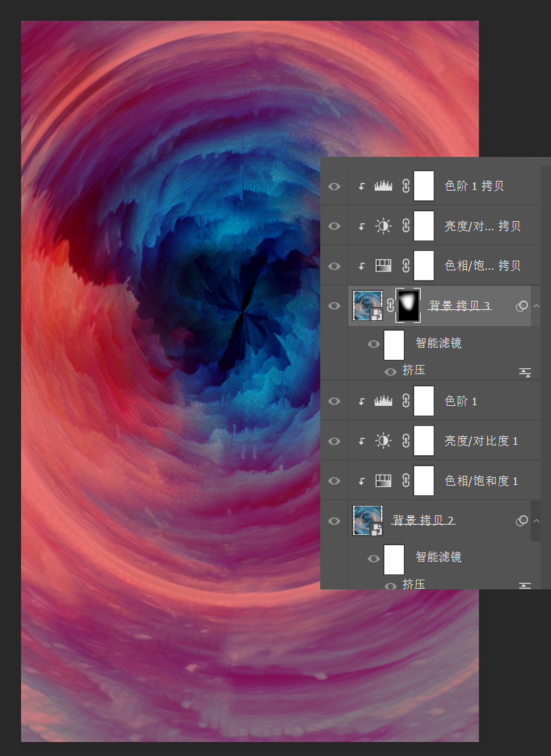Click hue/saturation icon of 色相/饱和度 1
551x756 pixels.
[x=383, y=480]
